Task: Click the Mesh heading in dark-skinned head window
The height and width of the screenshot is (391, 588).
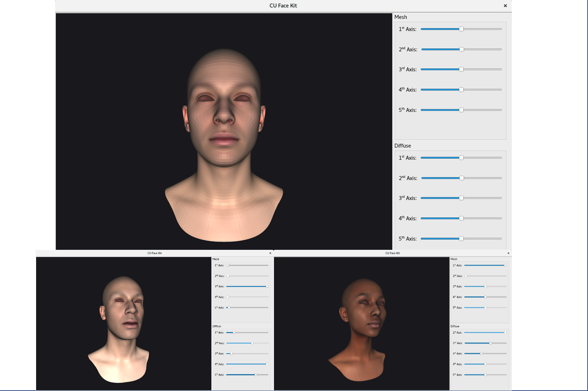Action: [x=454, y=259]
